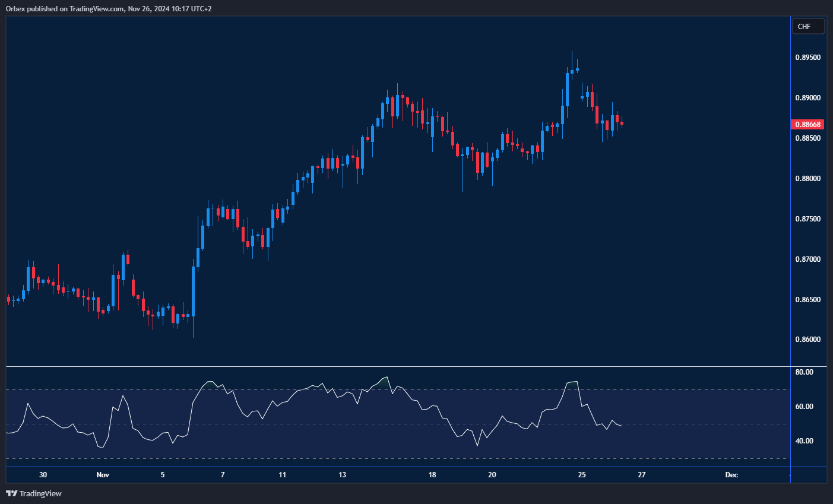Image resolution: width=833 pixels, height=504 pixels.
Task: Select the 25 date marker on time axis
Action: 582,475
